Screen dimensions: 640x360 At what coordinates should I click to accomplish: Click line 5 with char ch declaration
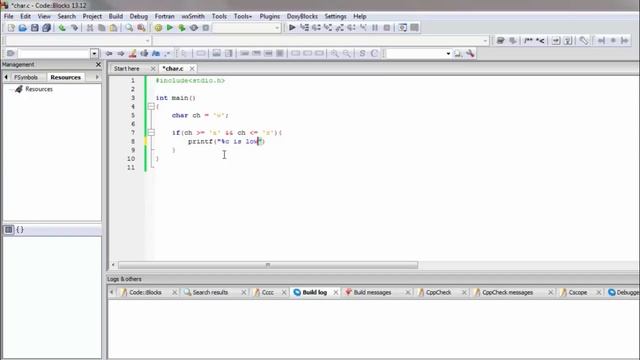pyautogui.click(x=200, y=116)
